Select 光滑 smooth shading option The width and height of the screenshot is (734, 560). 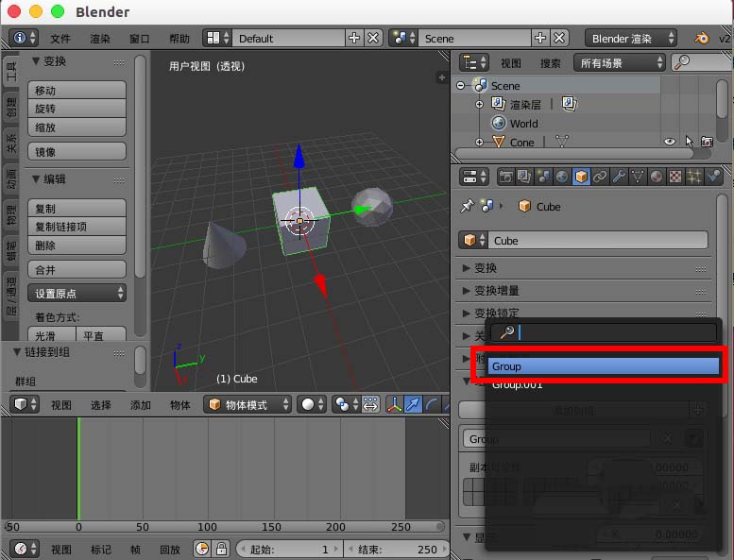[x=52, y=335]
